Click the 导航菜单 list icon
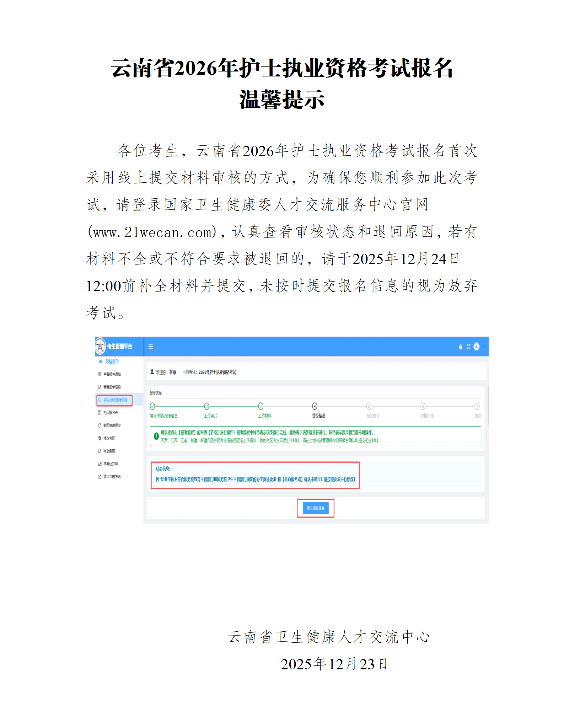 pos(101,362)
